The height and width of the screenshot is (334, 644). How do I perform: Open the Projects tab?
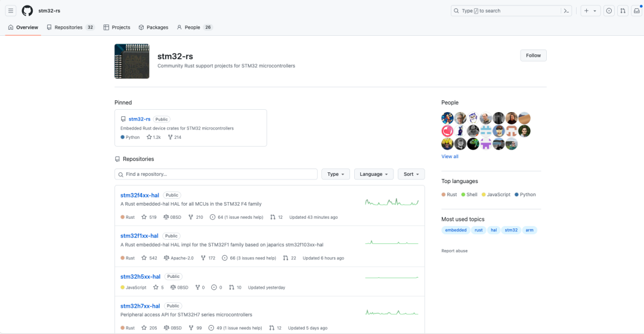(x=117, y=27)
